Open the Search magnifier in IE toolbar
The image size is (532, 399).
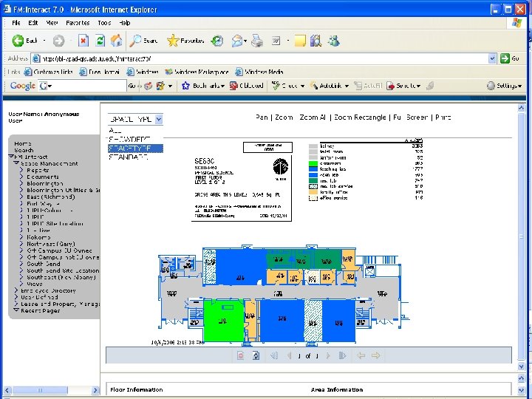[136, 41]
